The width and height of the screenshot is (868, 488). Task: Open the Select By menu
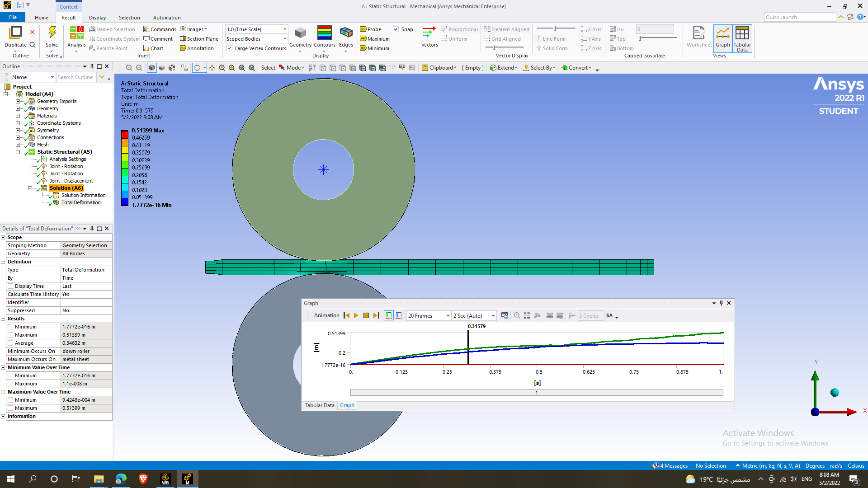click(x=539, y=68)
